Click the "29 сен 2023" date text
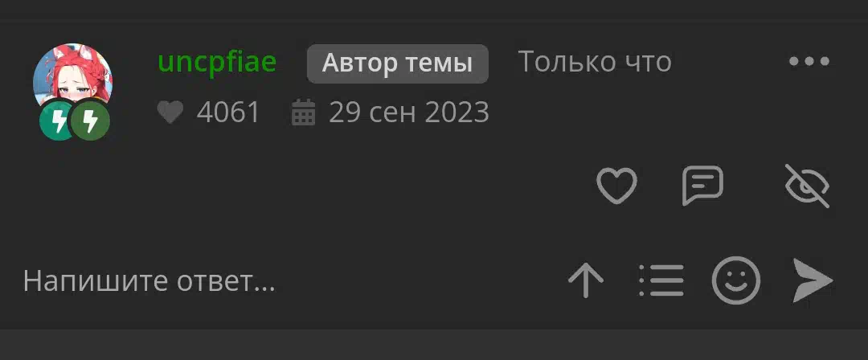This screenshot has width=868, height=360. [x=409, y=113]
